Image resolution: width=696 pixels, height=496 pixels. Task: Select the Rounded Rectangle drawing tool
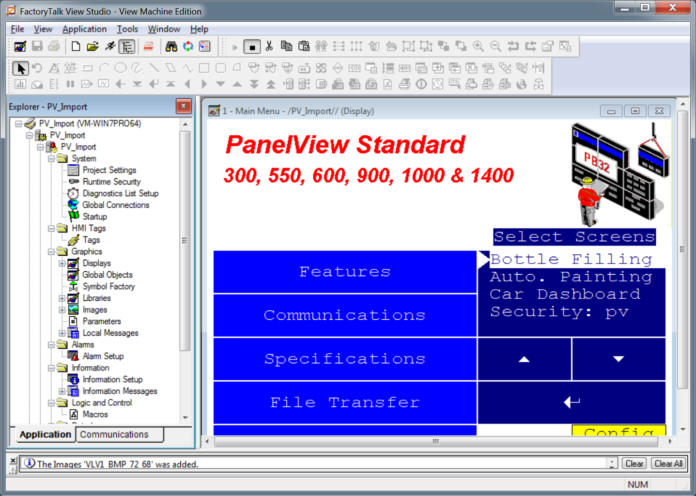click(x=220, y=68)
